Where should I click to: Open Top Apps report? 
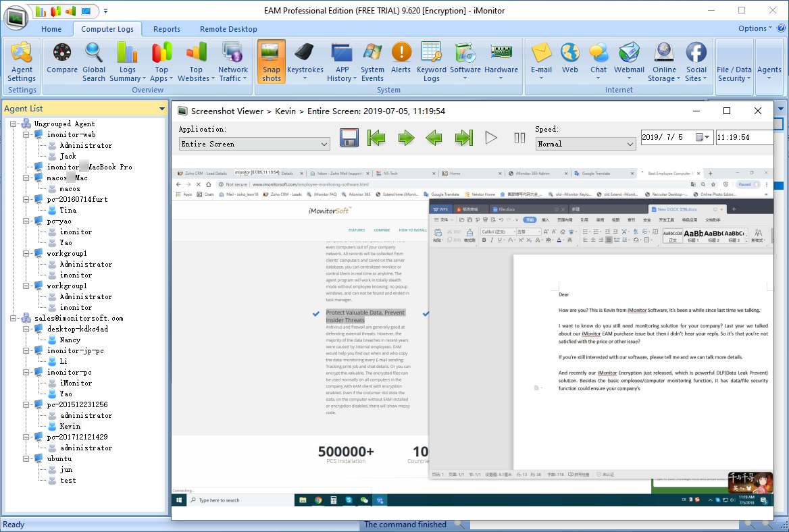(161, 62)
